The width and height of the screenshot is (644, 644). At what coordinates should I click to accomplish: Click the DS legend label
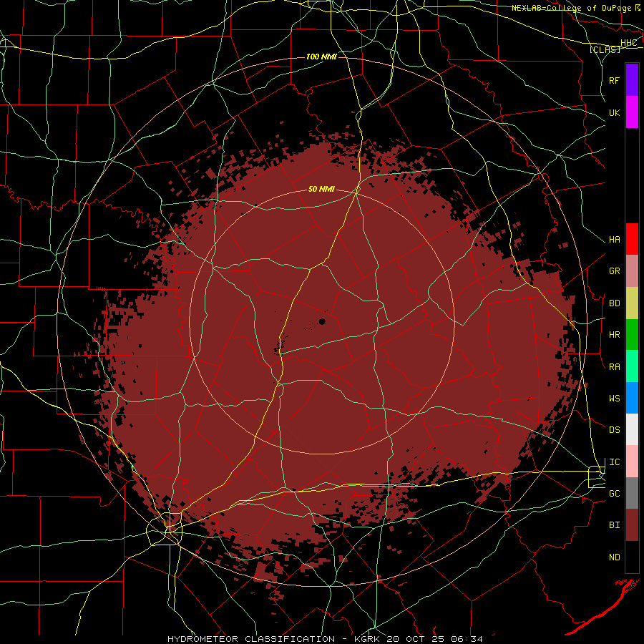[x=615, y=429]
